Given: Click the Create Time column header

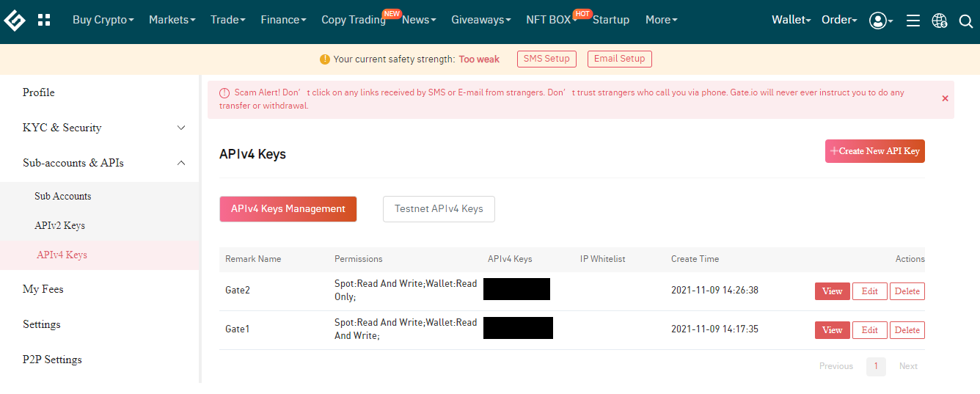Looking at the screenshot, I should tap(695, 259).
